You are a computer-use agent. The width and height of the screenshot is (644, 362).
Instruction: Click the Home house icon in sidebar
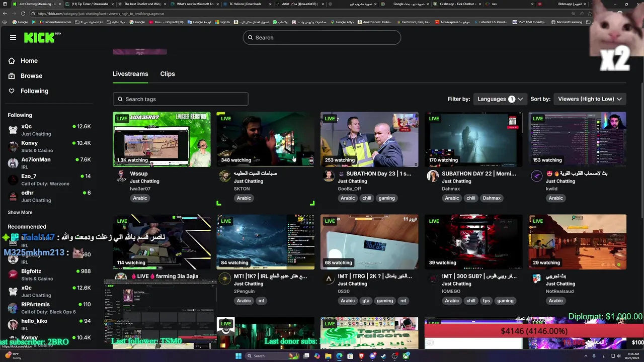point(12,61)
